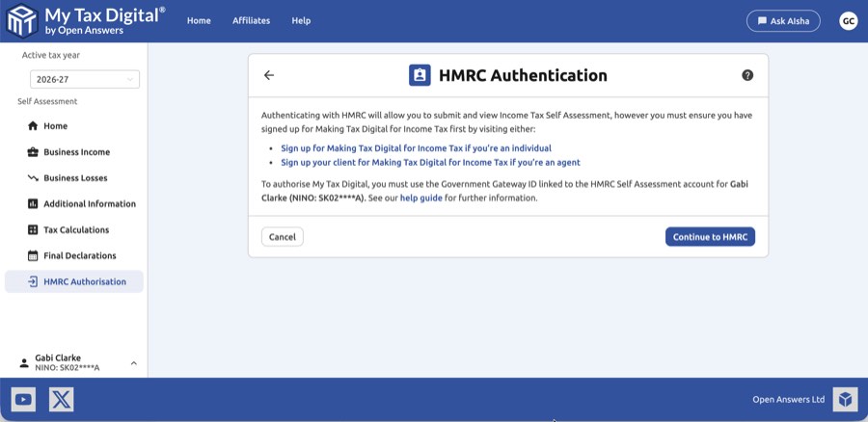Open the question mark help icon

coord(747,75)
